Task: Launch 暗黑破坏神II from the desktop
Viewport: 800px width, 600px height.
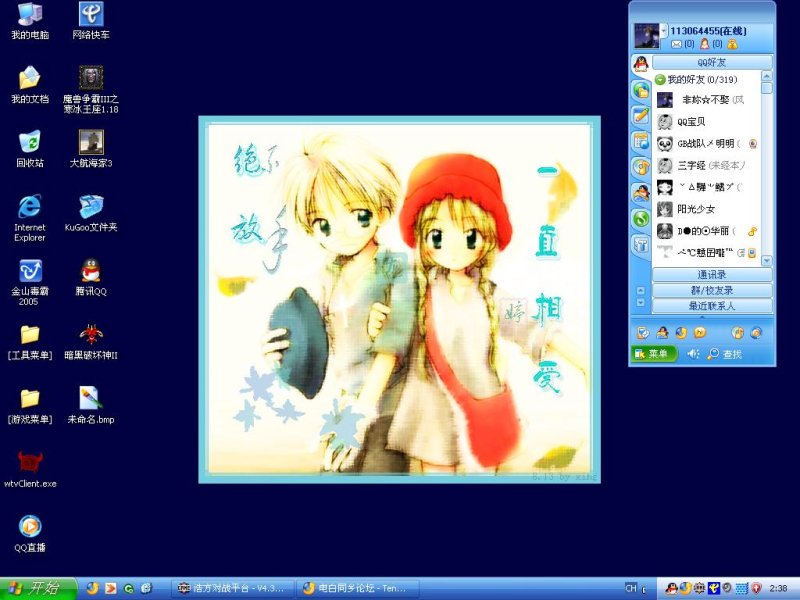Action: pos(90,332)
